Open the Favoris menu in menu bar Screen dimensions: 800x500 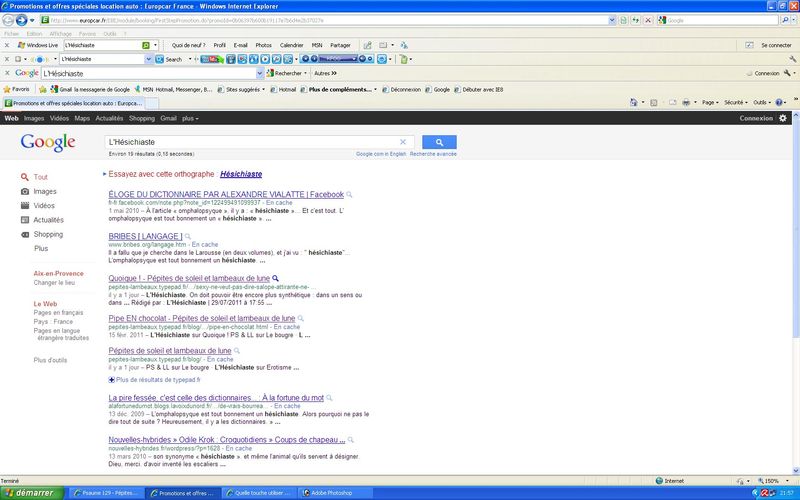(87, 34)
